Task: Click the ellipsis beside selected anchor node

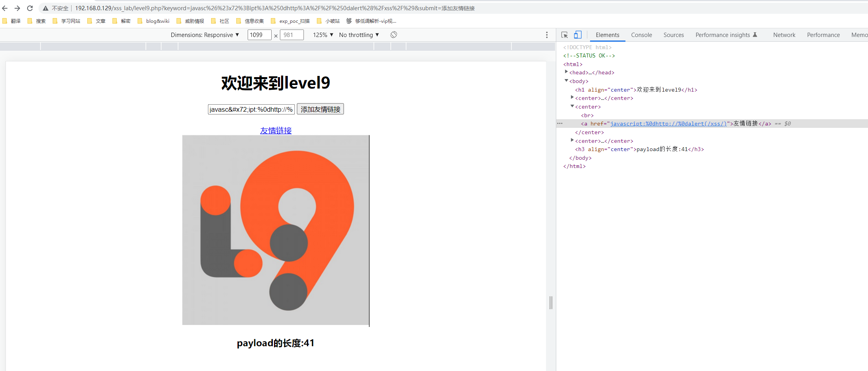Action: pos(560,124)
